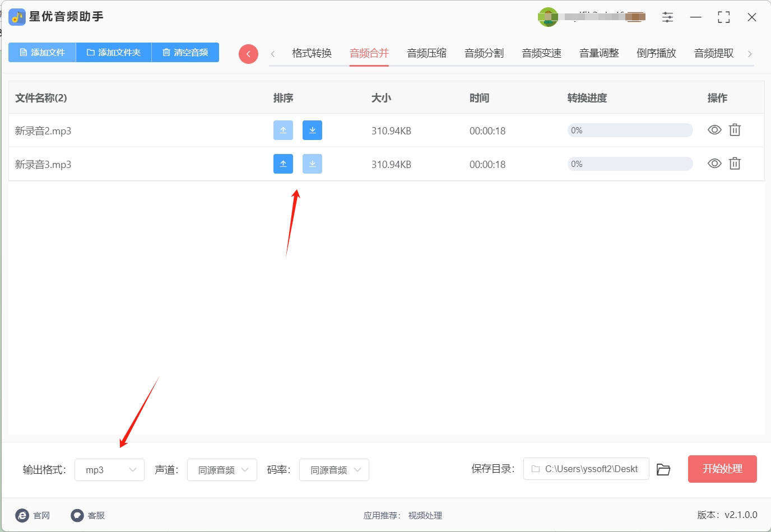Move 新录音3.mp3 up with the up arrow
Screen dimensions: 771x532
tap(283, 164)
